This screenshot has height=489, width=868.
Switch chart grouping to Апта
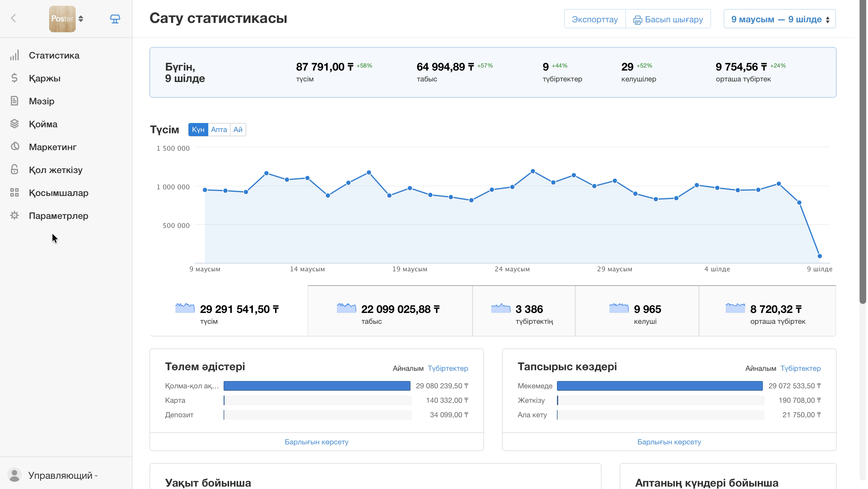(x=219, y=130)
